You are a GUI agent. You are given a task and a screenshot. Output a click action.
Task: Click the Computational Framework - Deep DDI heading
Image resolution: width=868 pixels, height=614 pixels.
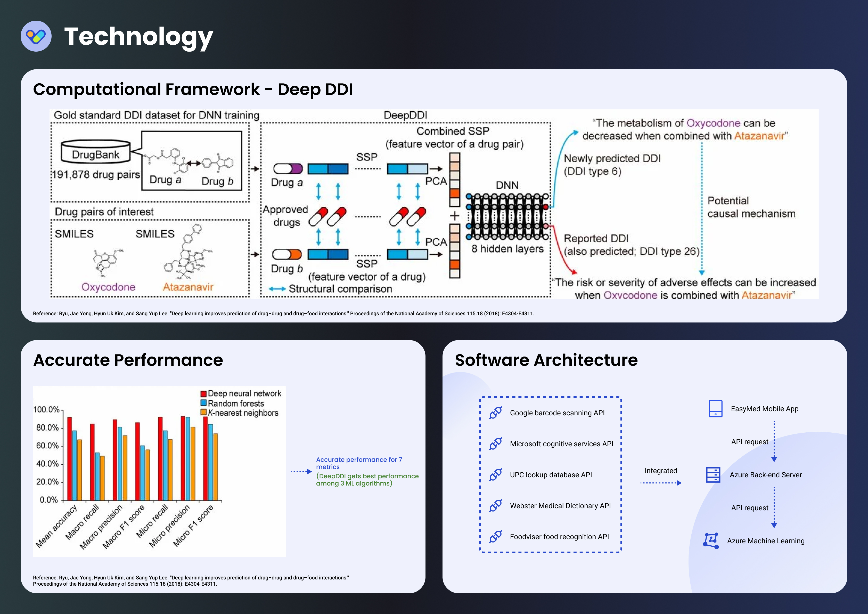[x=193, y=90]
